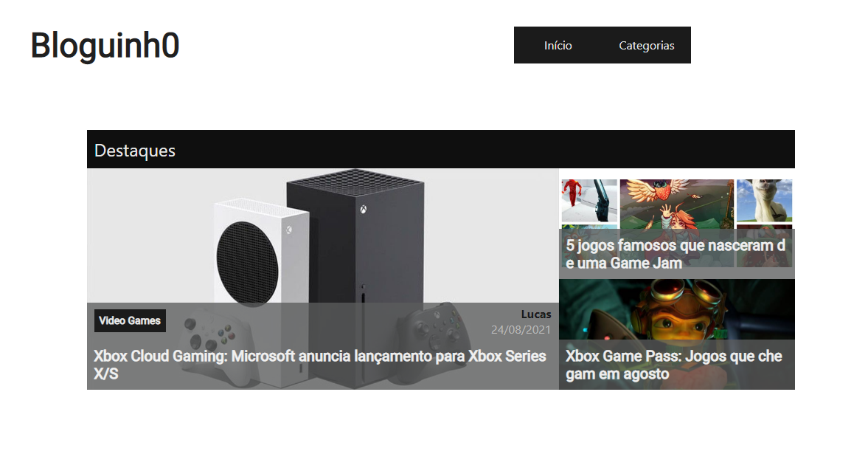
Task: Click the date 24/08/2021
Action: click(x=521, y=329)
